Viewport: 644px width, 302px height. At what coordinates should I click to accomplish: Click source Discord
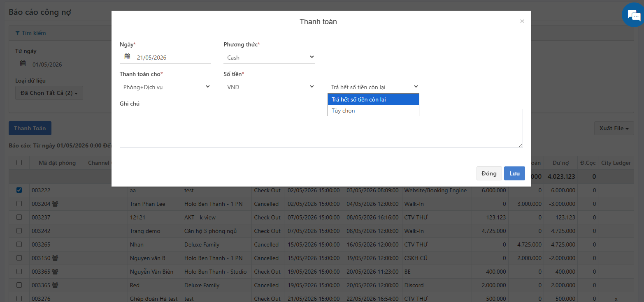point(414,285)
